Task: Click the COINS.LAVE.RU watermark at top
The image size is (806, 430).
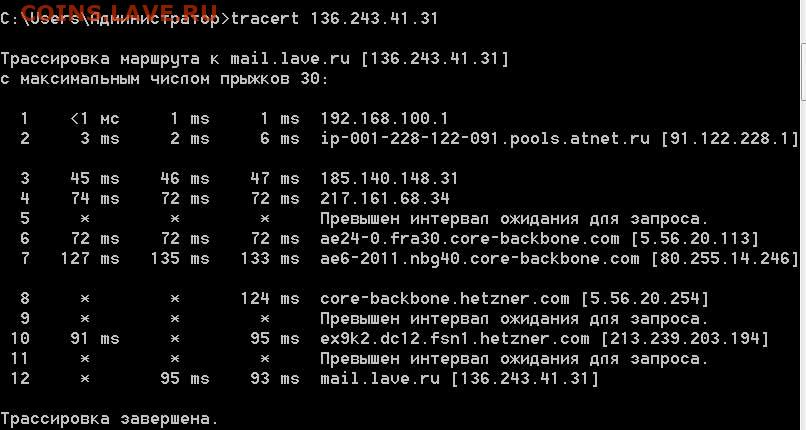Action: coord(119,9)
